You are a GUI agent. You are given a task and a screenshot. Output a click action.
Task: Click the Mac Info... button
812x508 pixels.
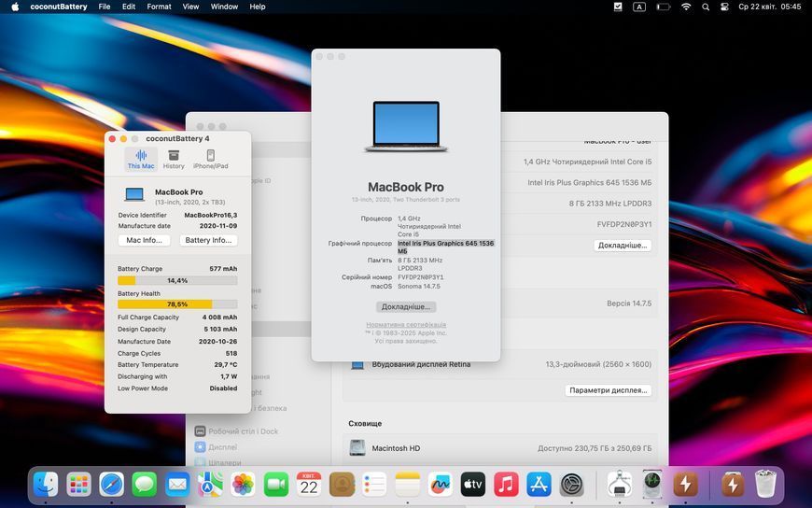(x=144, y=241)
